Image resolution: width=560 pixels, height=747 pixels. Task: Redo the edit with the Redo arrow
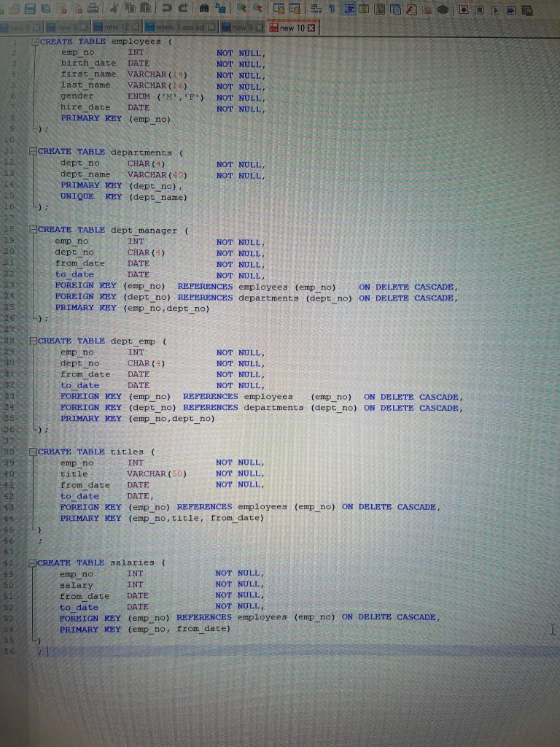(x=183, y=8)
